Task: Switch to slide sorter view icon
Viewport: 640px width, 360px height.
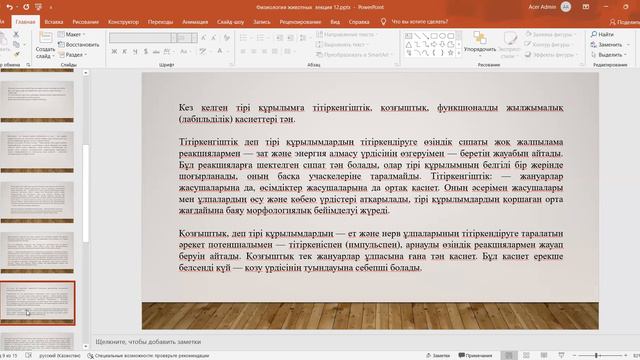Action: pos(527,356)
